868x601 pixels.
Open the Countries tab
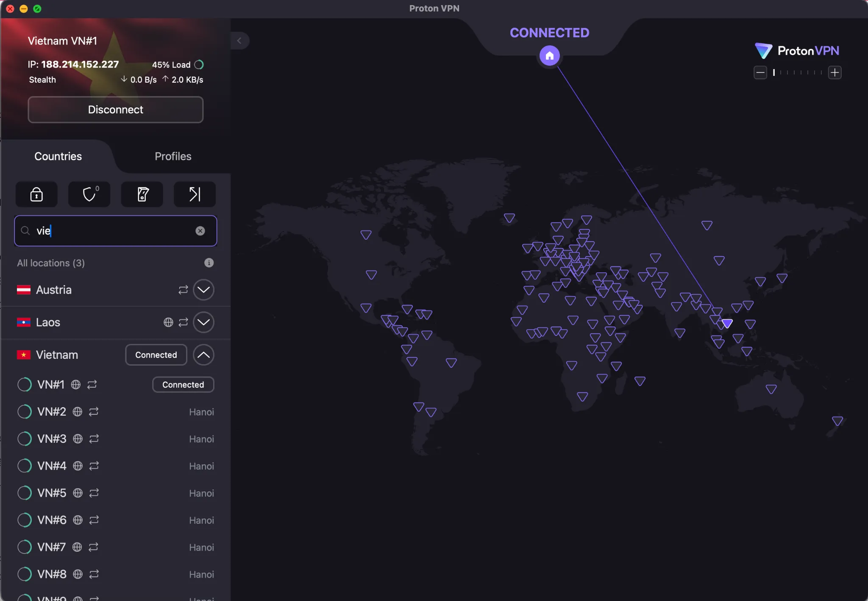coord(58,156)
